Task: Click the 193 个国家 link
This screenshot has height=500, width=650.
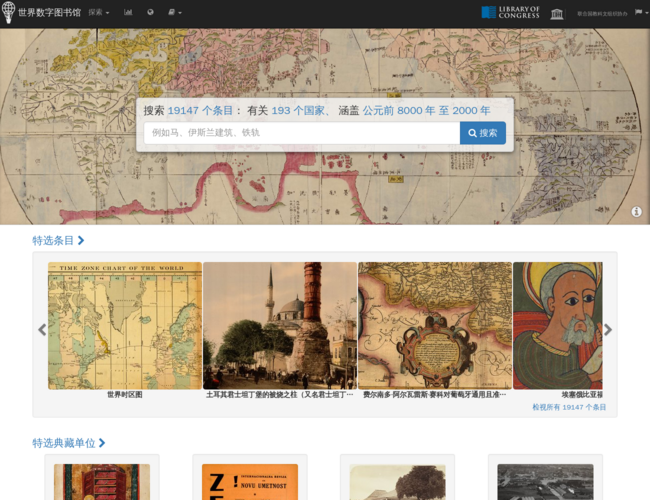Action: tap(299, 111)
